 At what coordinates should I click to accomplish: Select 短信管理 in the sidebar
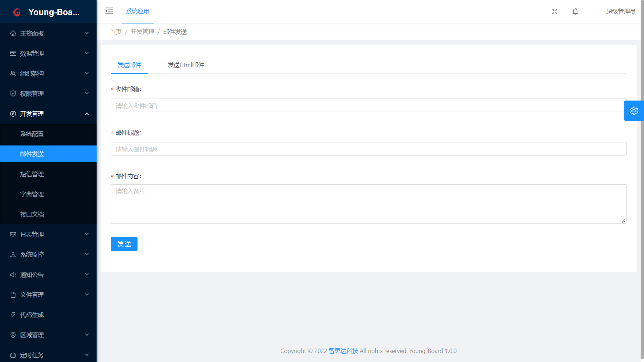(32, 174)
